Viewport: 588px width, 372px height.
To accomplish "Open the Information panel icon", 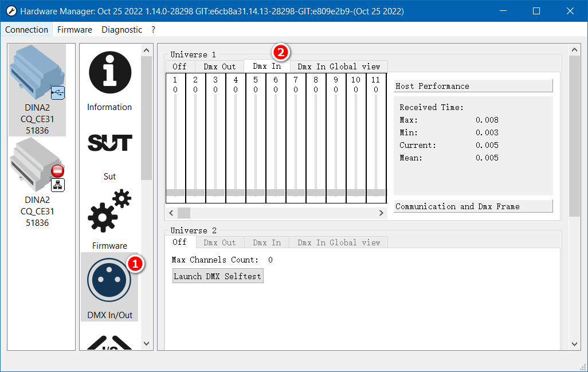I will (x=109, y=73).
